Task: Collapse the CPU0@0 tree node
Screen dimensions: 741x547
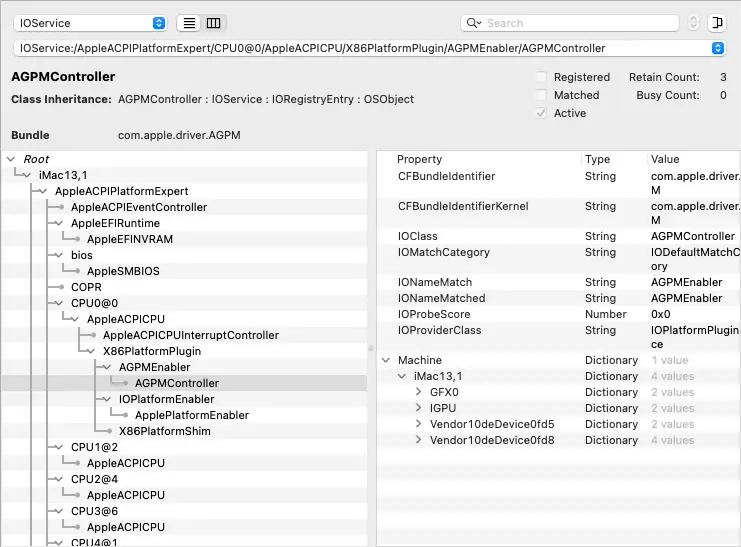Action: [59, 304]
